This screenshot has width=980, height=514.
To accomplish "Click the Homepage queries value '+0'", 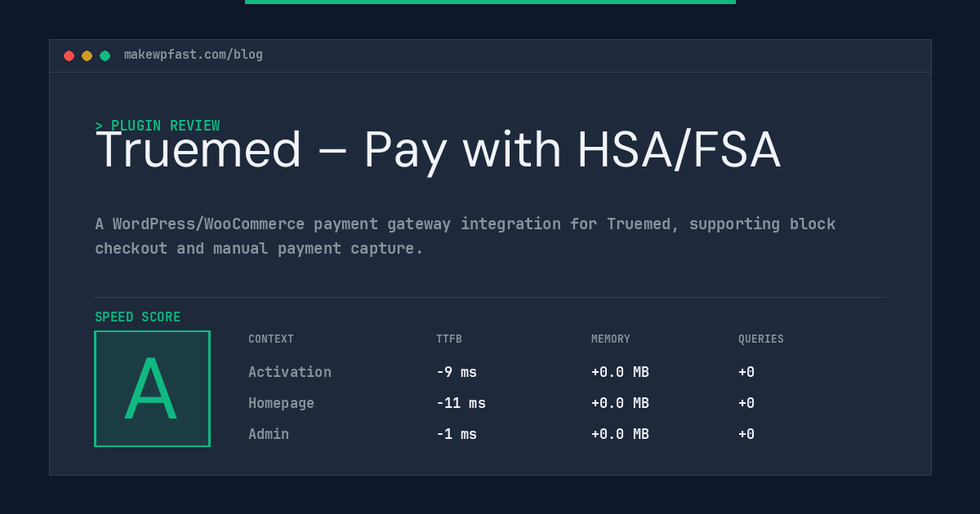I will click(x=746, y=403).
